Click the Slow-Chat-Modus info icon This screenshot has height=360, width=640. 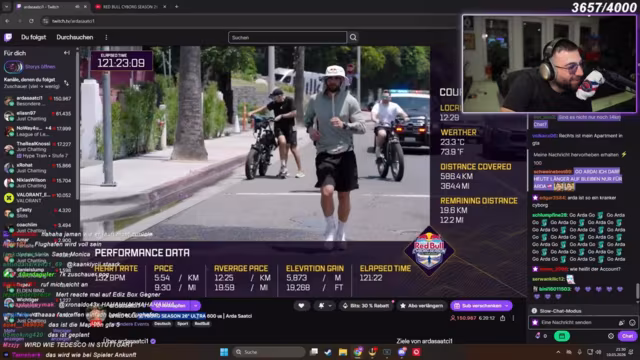pos(534,311)
